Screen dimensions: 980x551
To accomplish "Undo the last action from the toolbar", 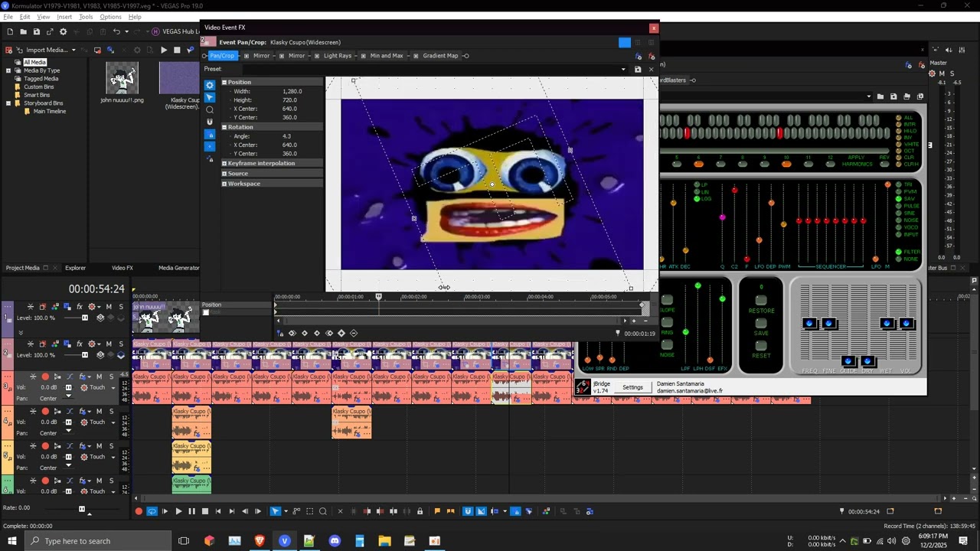I will (116, 31).
